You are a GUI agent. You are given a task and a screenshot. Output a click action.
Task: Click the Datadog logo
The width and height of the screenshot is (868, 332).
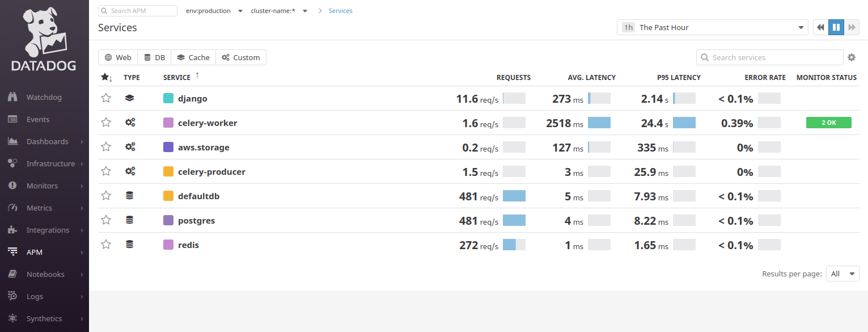44,40
